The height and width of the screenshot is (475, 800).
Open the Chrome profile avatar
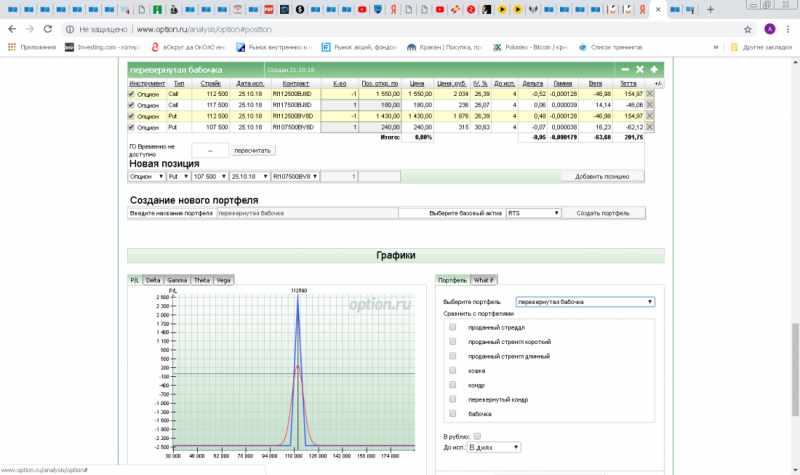pyautogui.click(x=769, y=30)
